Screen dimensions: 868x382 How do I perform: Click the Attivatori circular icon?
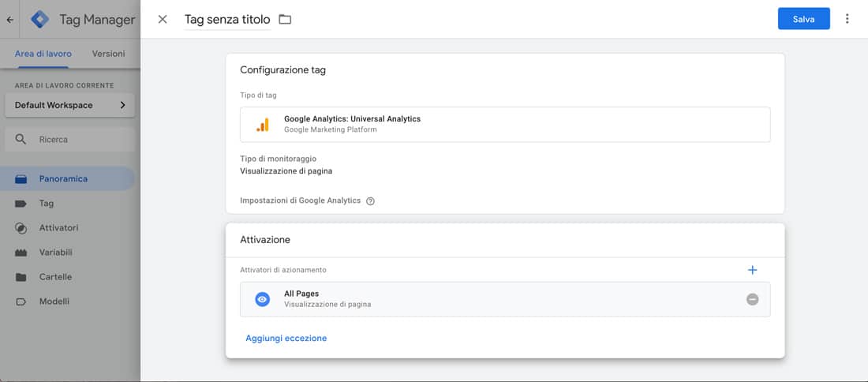(21, 228)
